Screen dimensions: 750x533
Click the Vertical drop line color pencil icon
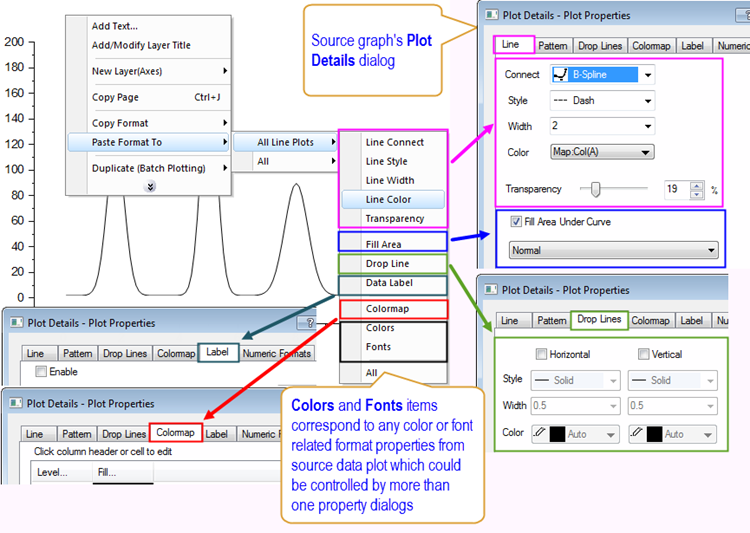tap(636, 434)
